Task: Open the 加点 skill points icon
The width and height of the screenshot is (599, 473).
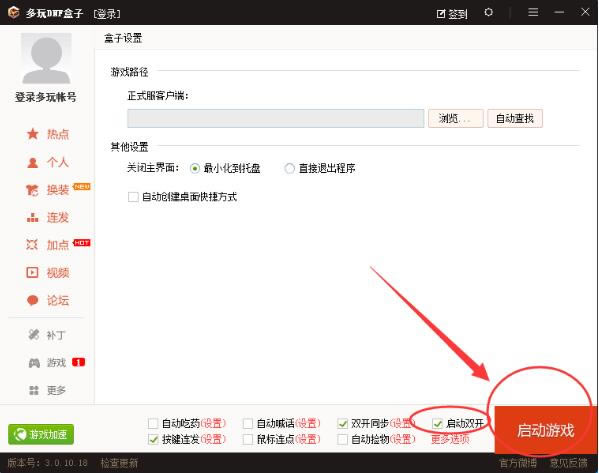Action: 32,245
